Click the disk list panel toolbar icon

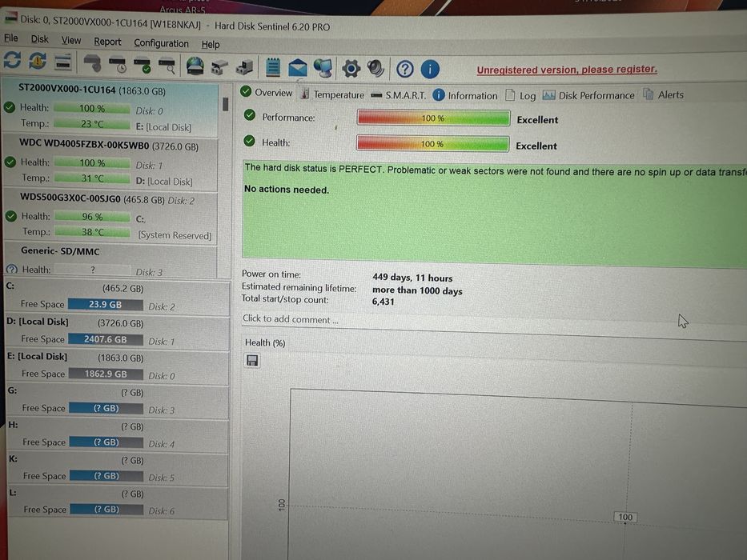(x=62, y=62)
